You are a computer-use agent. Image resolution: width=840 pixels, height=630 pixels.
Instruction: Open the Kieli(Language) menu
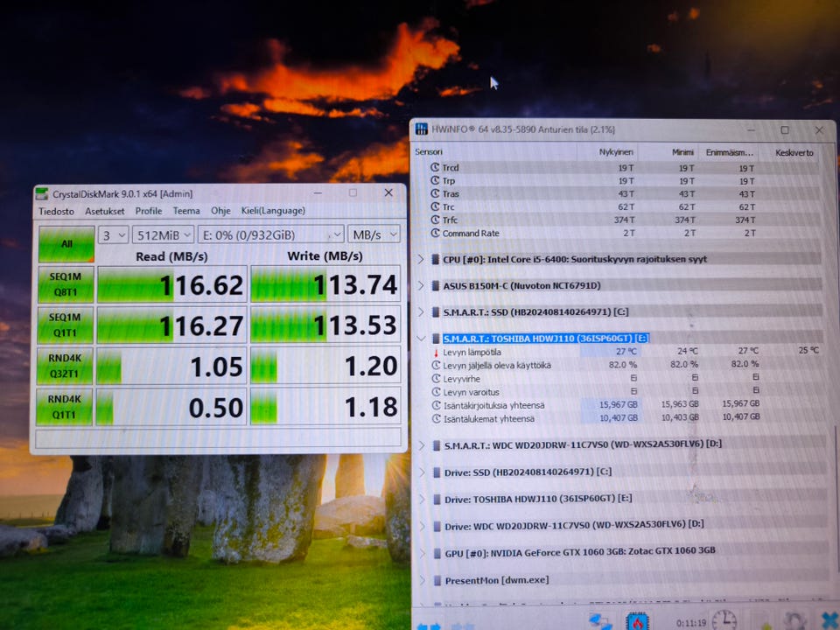[273, 211]
